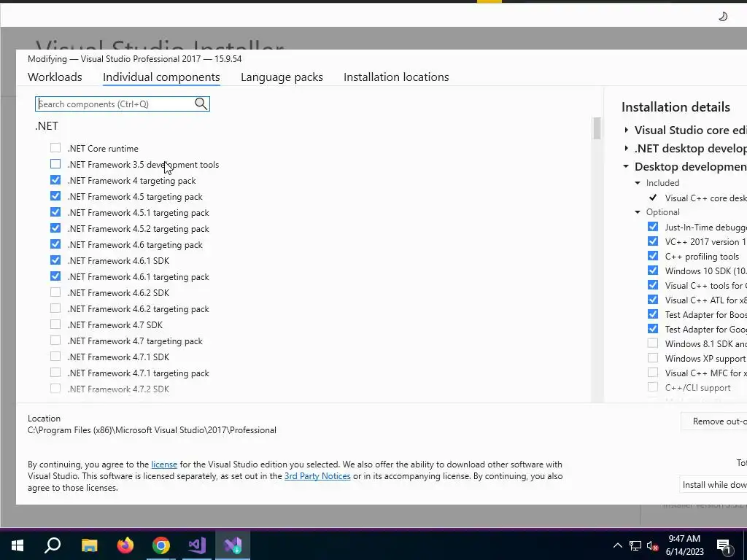Select Individual components tab

click(x=161, y=77)
